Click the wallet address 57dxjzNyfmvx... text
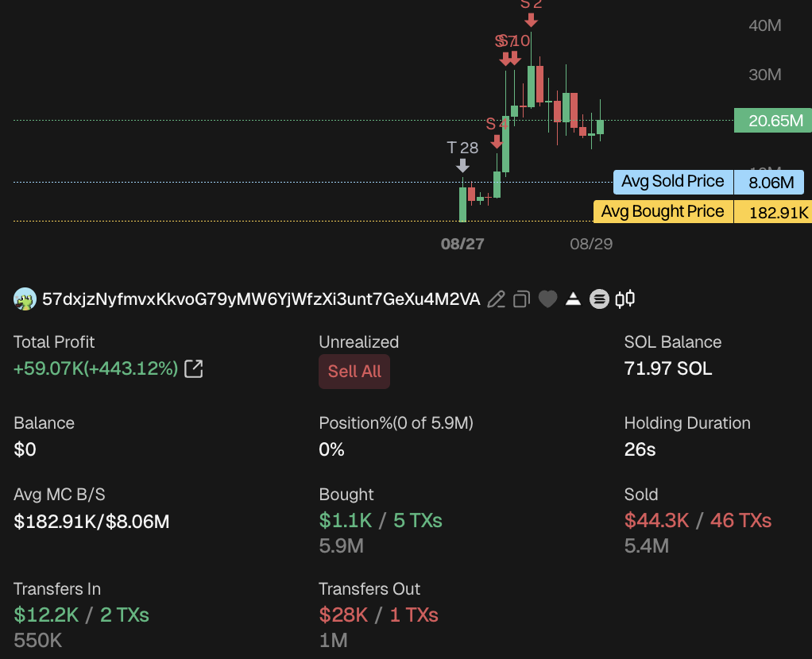812x659 pixels. 261,299
